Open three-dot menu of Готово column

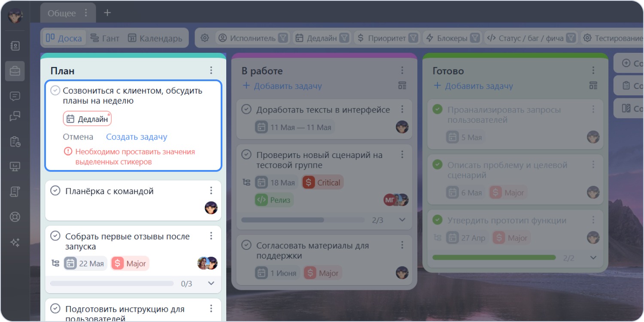(x=593, y=70)
